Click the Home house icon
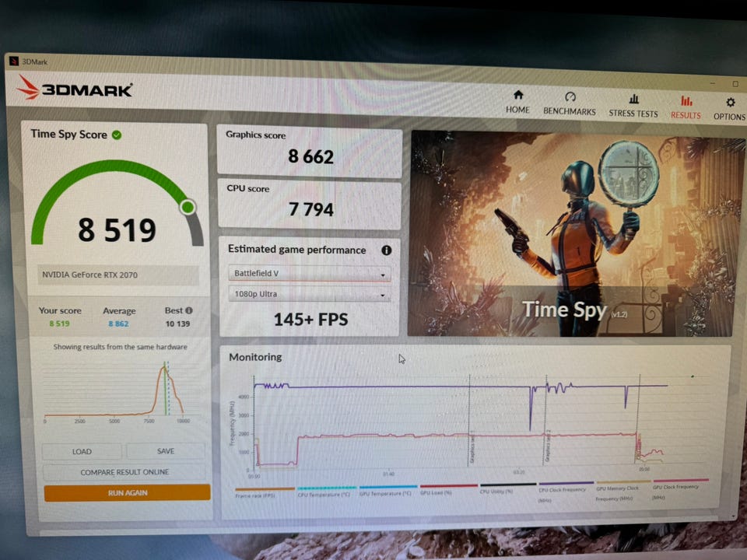Image resolution: width=747 pixels, height=560 pixels. pos(518,95)
